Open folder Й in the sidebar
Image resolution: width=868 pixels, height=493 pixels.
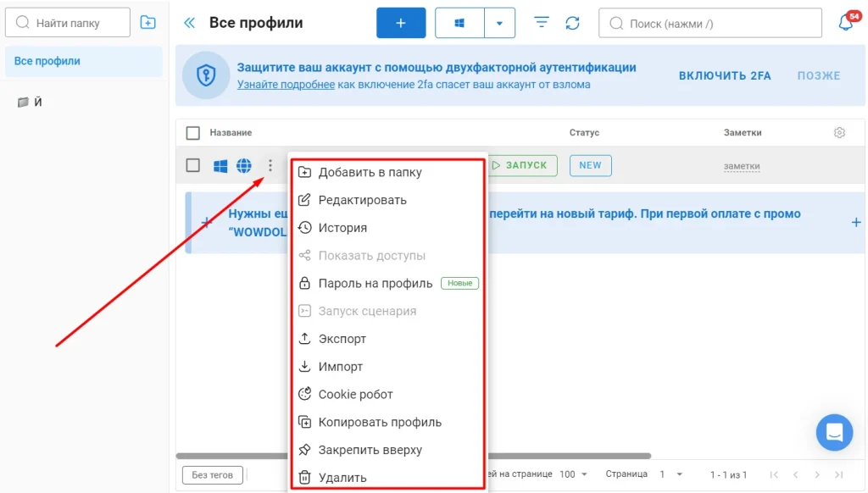pos(30,102)
